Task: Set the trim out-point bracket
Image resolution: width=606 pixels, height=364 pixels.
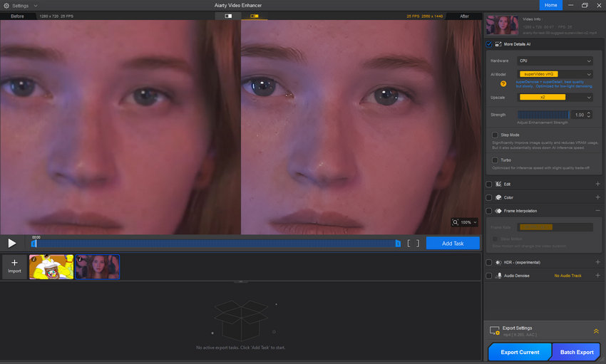Action: pos(418,244)
